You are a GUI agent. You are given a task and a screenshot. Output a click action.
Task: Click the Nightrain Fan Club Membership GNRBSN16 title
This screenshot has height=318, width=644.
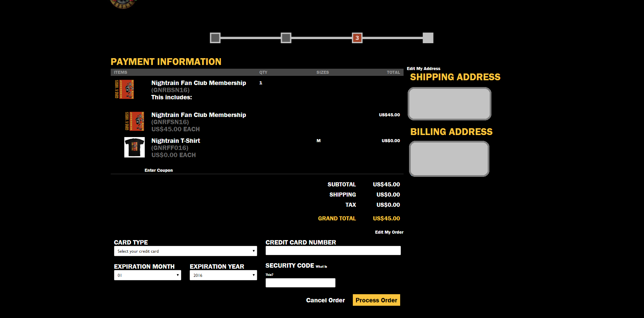point(199,83)
